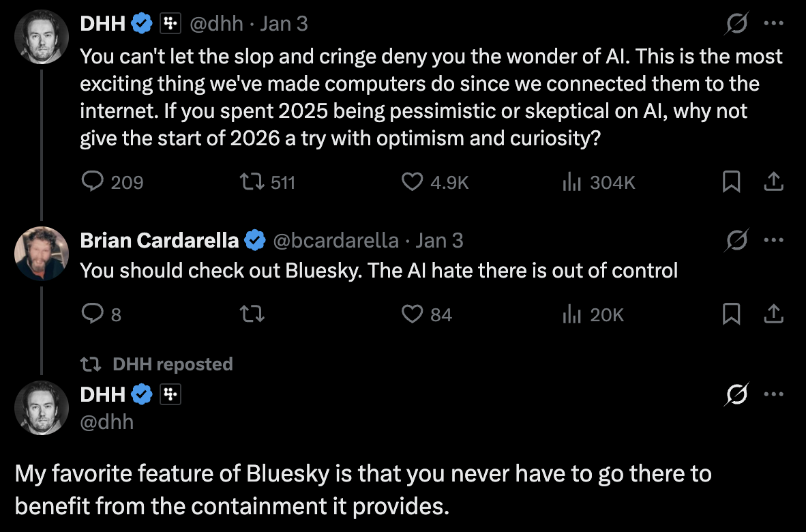The height and width of the screenshot is (532, 806).
Task: Bookmark Brian Cardarella's reply
Action: coord(732,314)
